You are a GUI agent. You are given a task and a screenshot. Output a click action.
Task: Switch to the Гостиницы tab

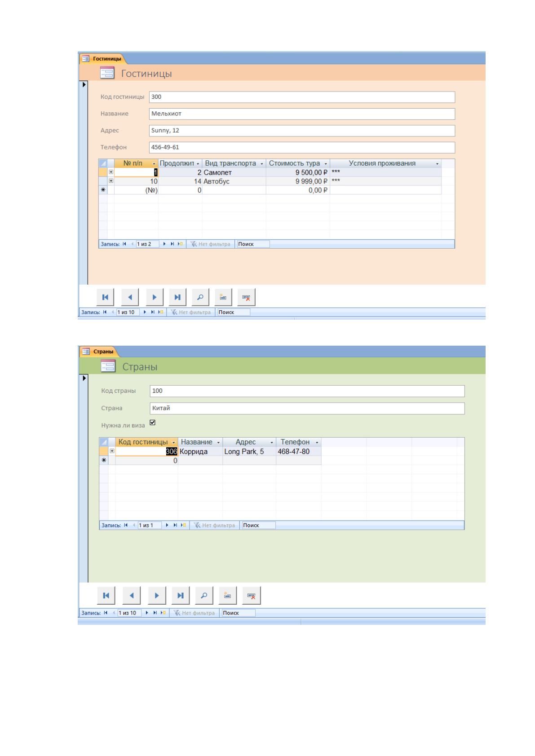[102, 59]
